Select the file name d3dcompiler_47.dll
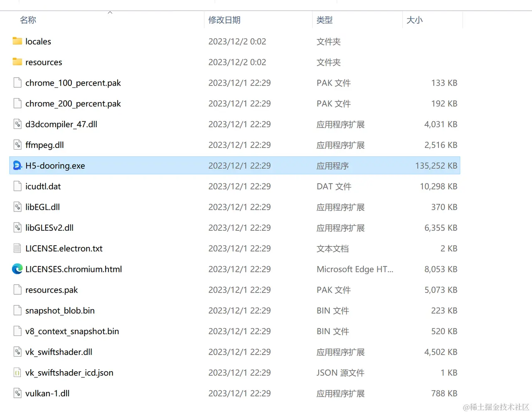This screenshot has height=414, width=532. (61, 124)
